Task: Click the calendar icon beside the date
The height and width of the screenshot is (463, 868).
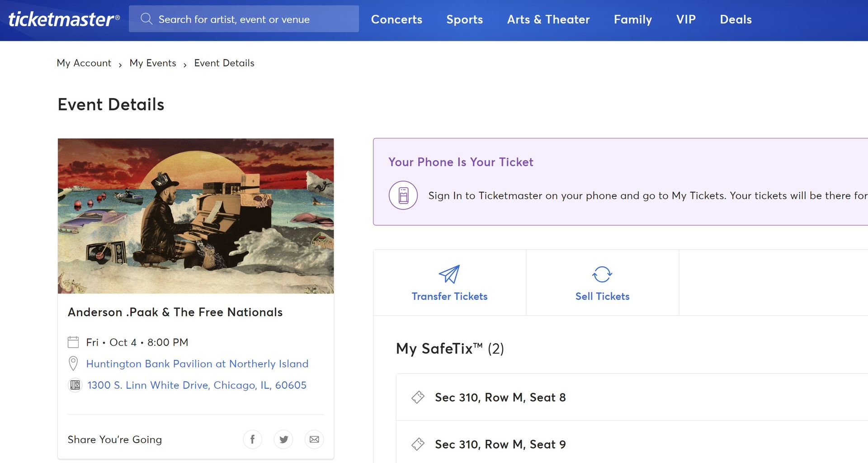Action: pyautogui.click(x=73, y=342)
